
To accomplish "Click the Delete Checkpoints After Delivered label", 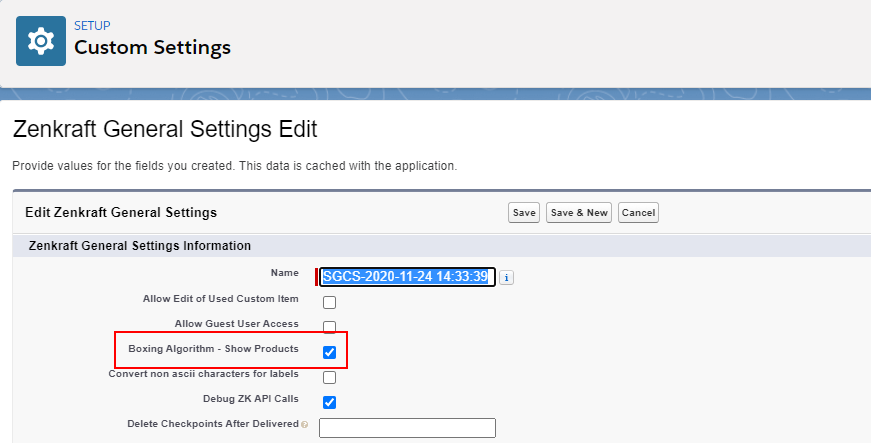I will pyautogui.click(x=213, y=424).
